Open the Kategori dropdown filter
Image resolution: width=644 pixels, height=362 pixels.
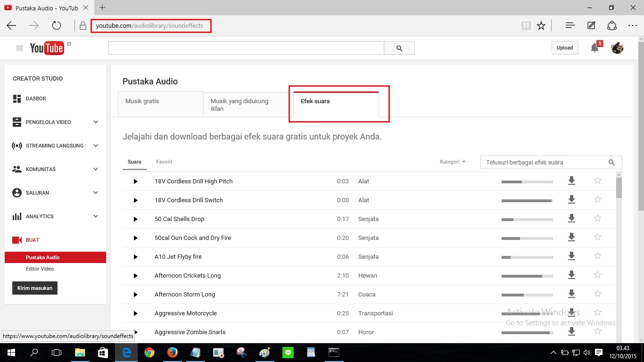[x=453, y=162]
